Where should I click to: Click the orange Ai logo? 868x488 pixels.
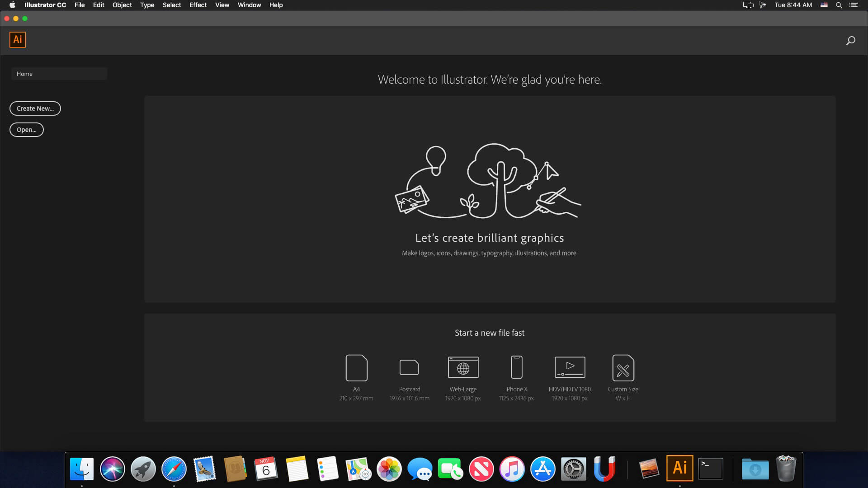(17, 39)
